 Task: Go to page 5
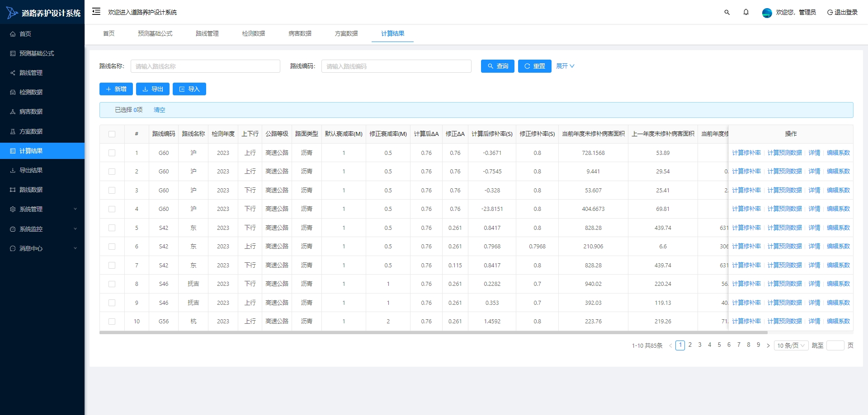click(x=719, y=345)
